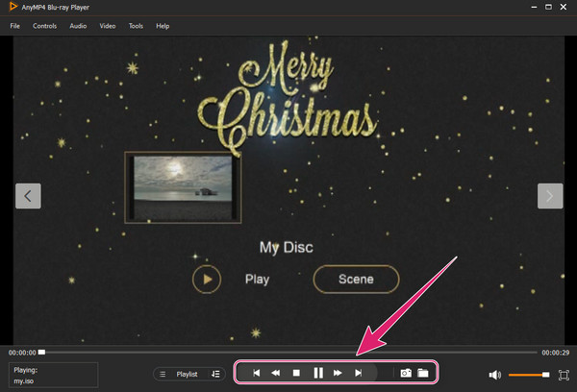Open the Tools menu
Image resolution: width=577 pixels, height=392 pixels.
pos(136,26)
